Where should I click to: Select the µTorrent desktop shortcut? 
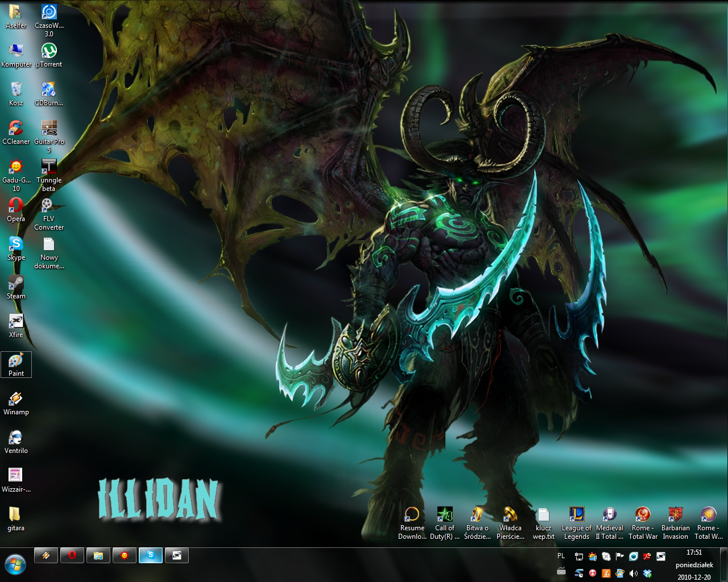point(49,56)
